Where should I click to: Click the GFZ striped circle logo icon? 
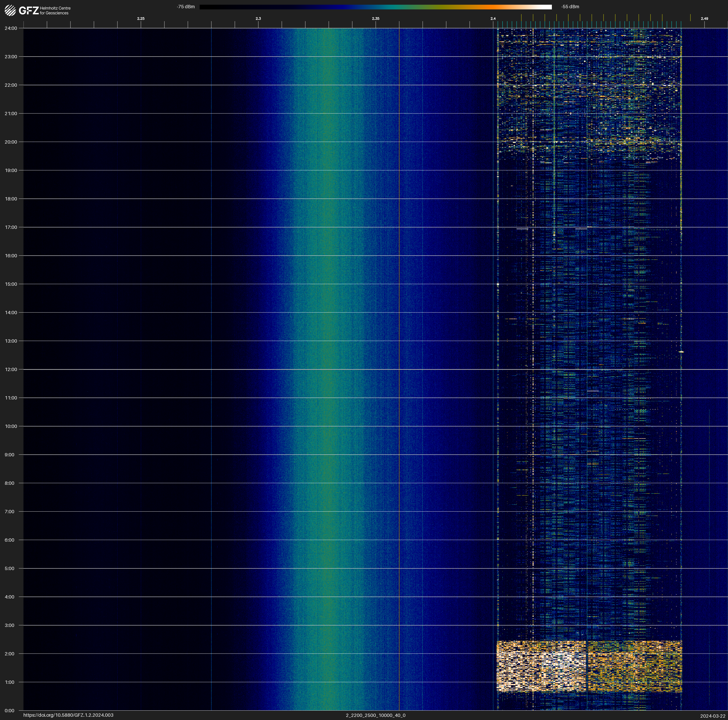[10, 11]
